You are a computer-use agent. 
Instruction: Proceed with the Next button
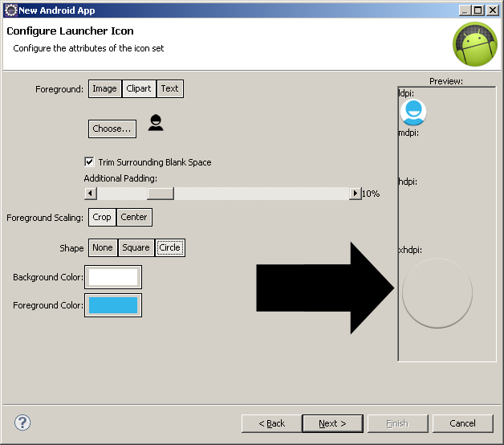click(x=333, y=423)
